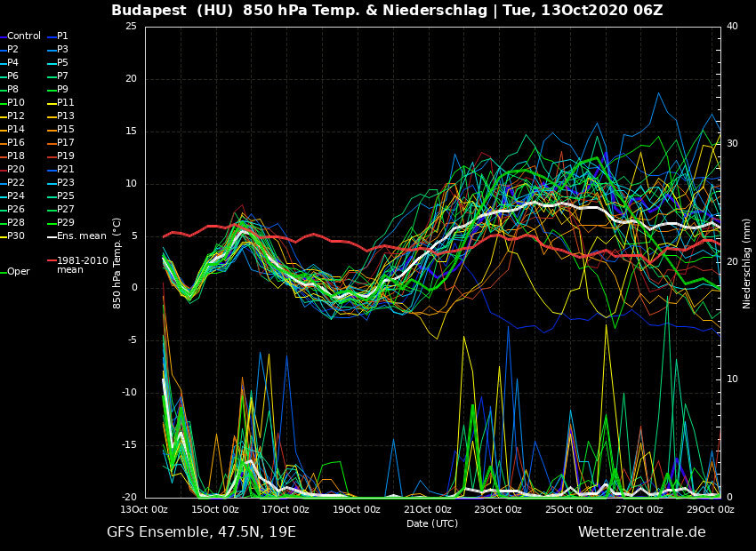Click the Niederschlag (mm) axis label
This screenshot has width=756, height=551.
(747, 263)
